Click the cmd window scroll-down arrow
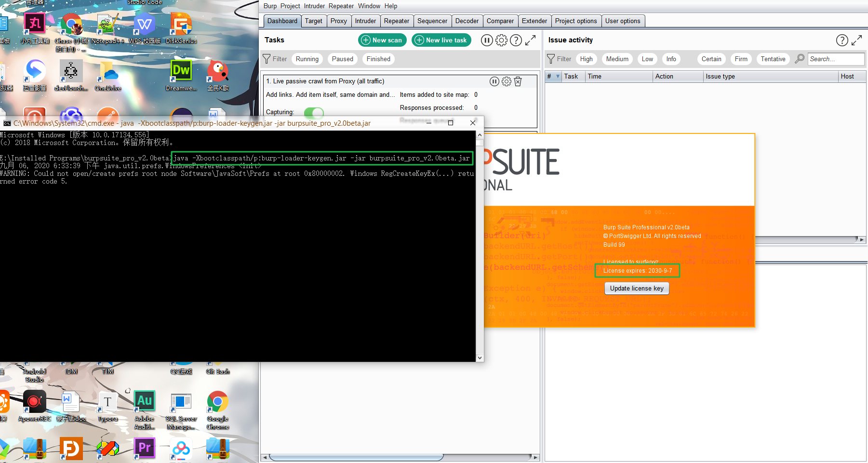868x463 pixels. point(480,357)
